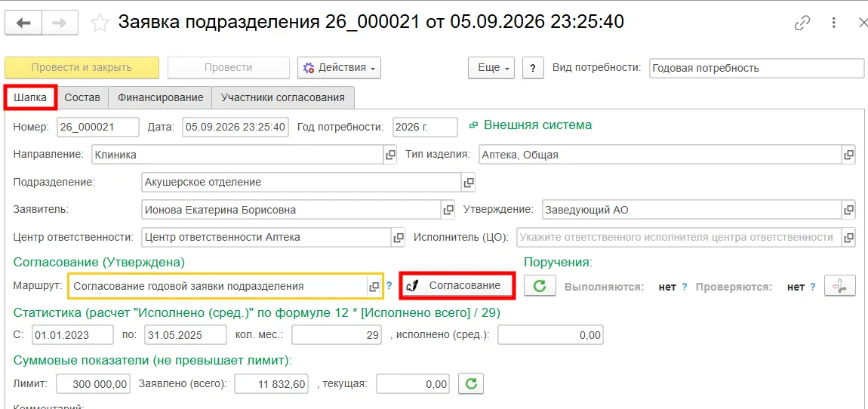
Task: Refresh Поручения with the green arrow button
Action: pyautogui.click(x=540, y=285)
